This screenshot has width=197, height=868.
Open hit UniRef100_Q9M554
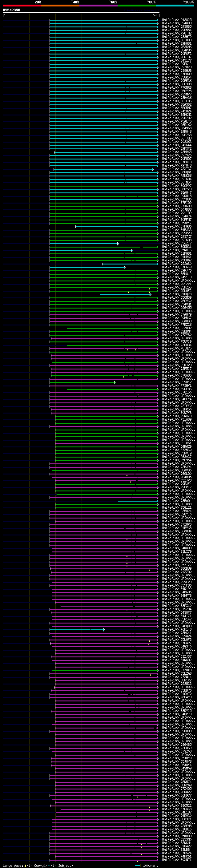pos(177,30)
